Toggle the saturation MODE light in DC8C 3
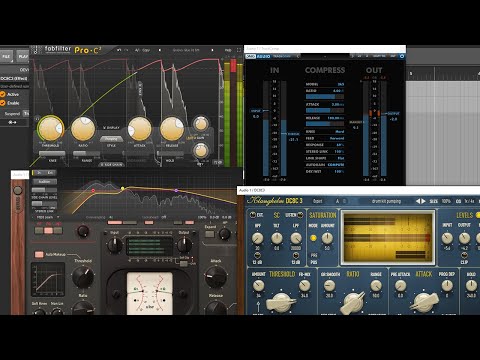480x360 pixels. point(313,238)
